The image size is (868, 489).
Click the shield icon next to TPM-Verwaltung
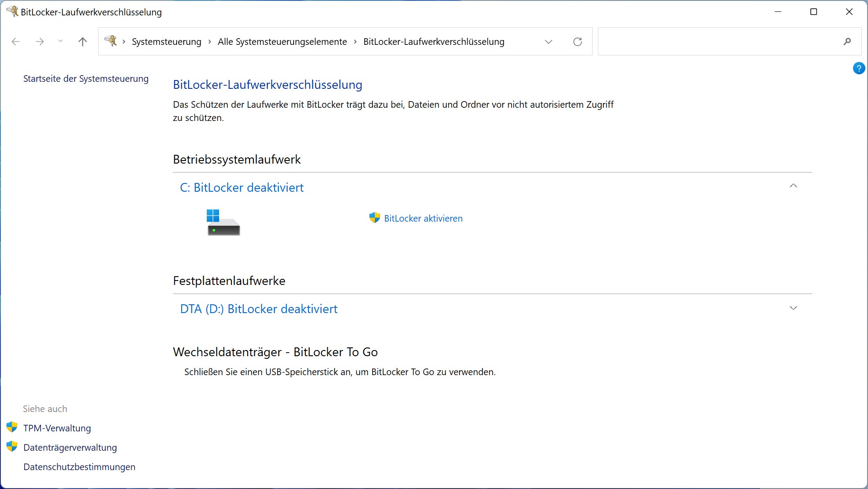click(11, 427)
